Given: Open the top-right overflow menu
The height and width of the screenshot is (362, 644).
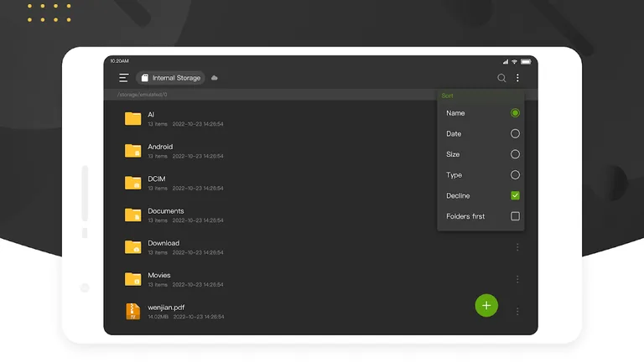Looking at the screenshot, I should (x=517, y=78).
